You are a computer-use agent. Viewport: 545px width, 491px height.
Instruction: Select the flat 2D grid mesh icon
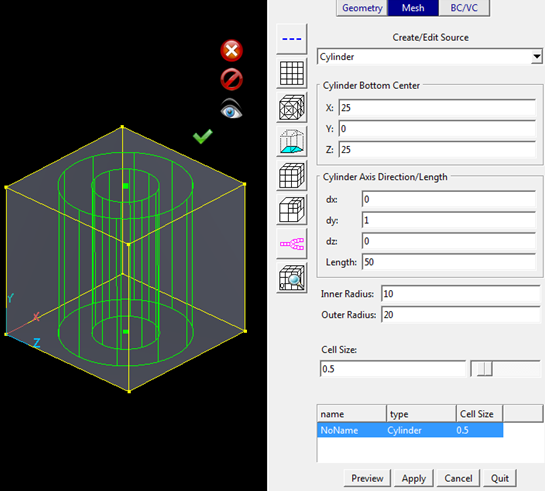click(x=292, y=73)
